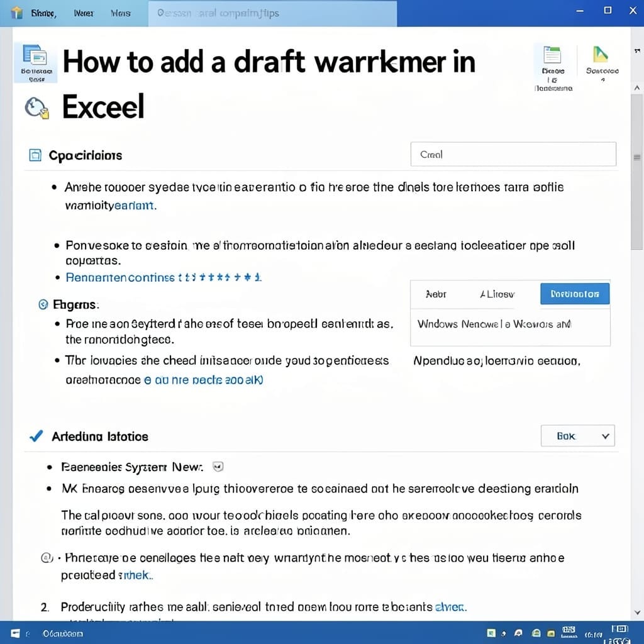Click the vertical scrollbar thumb

pyautogui.click(x=637, y=172)
